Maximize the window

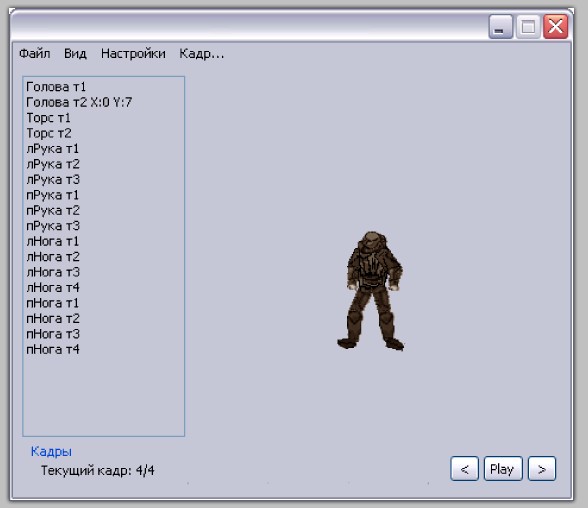pyautogui.click(x=528, y=27)
